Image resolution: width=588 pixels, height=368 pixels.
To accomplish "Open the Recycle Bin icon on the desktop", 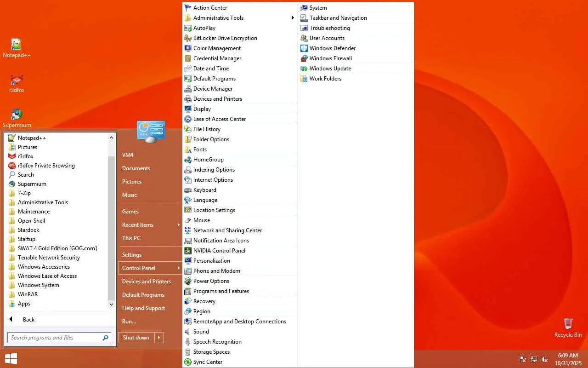I will click(568, 323).
